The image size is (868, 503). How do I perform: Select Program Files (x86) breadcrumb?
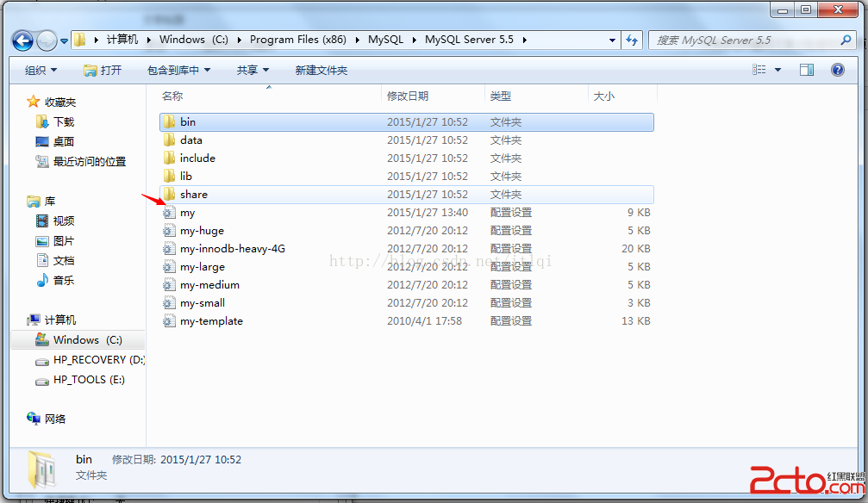click(298, 40)
